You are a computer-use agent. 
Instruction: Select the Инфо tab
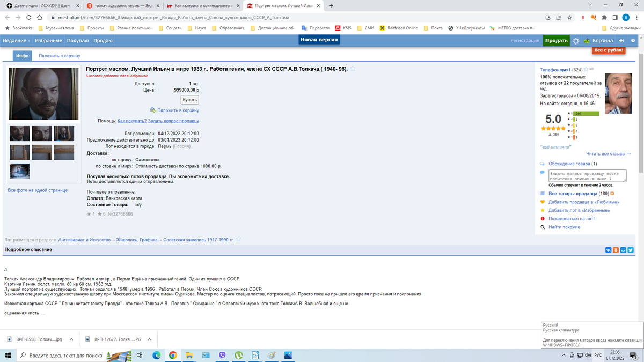[22, 56]
